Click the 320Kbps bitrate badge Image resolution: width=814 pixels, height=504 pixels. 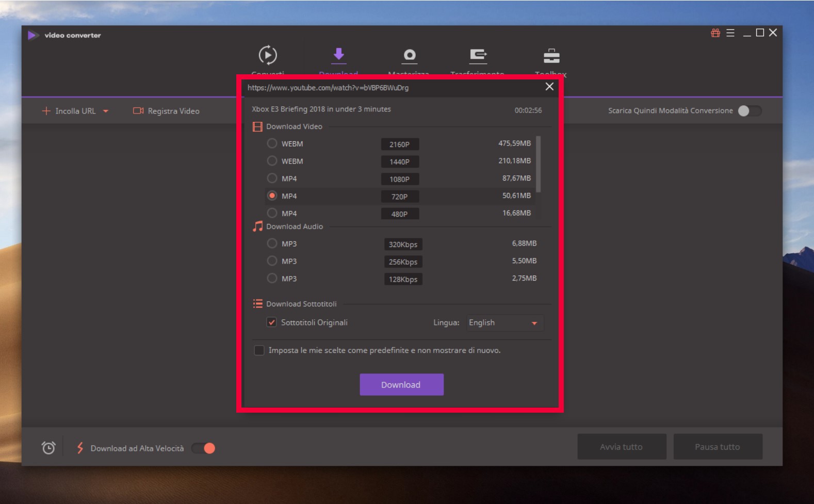point(403,245)
